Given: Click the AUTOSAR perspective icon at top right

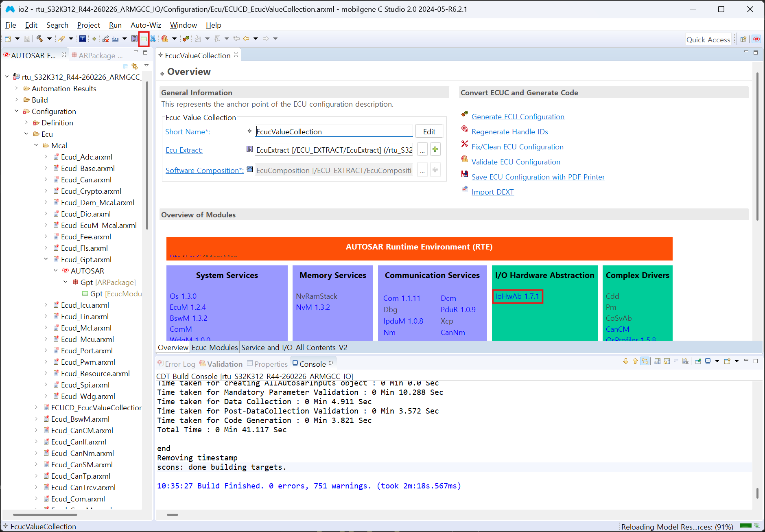Looking at the screenshot, I should pos(756,39).
